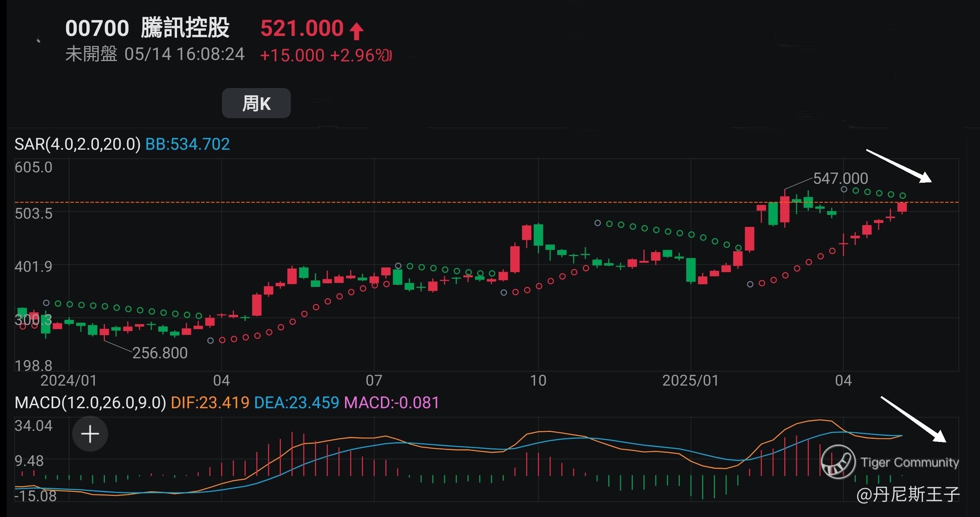Click the round plus button on the MACD panel
The width and height of the screenshot is (980, 517).
(x=90, y=434)
